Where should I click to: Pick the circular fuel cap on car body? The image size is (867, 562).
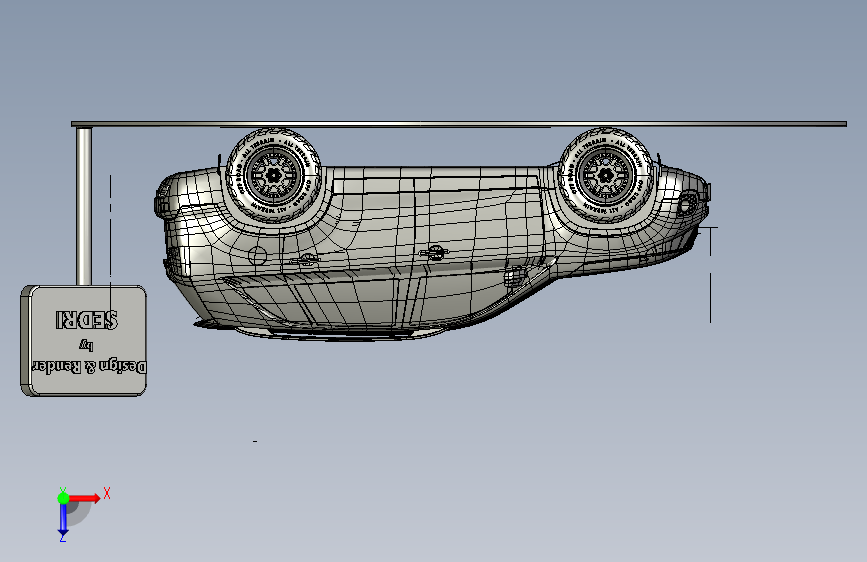(x=257, y=256)
